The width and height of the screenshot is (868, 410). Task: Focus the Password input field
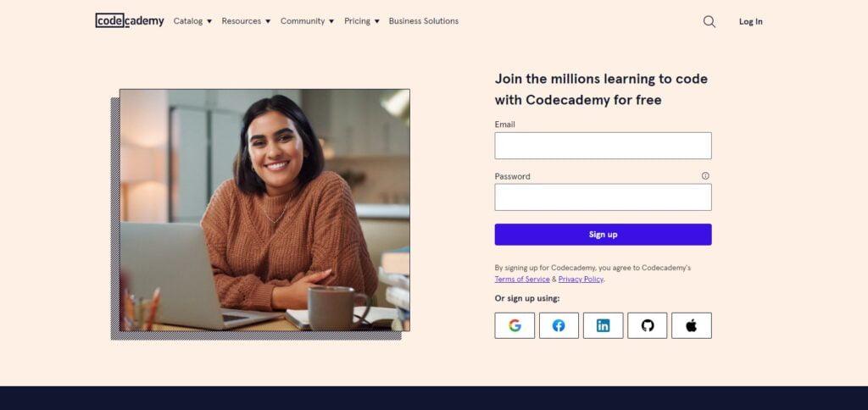click(603, 197)
